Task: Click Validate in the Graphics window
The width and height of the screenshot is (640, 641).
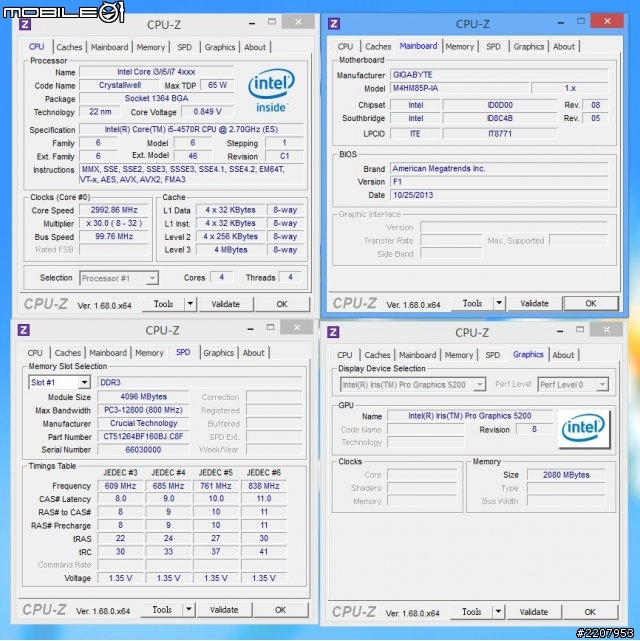Action: (534, 612)
